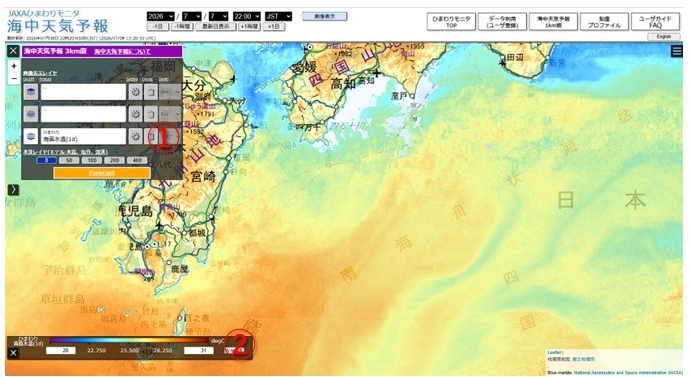Click the temperature color scale bar
Image resolution: width=690 pixels, height=377 pixels.
pos(129,340)
